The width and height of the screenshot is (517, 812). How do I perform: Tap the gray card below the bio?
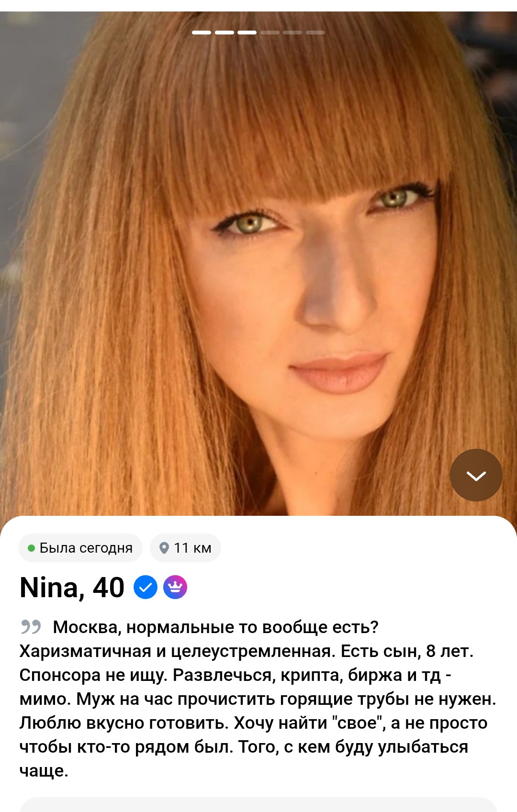(258, 805)
